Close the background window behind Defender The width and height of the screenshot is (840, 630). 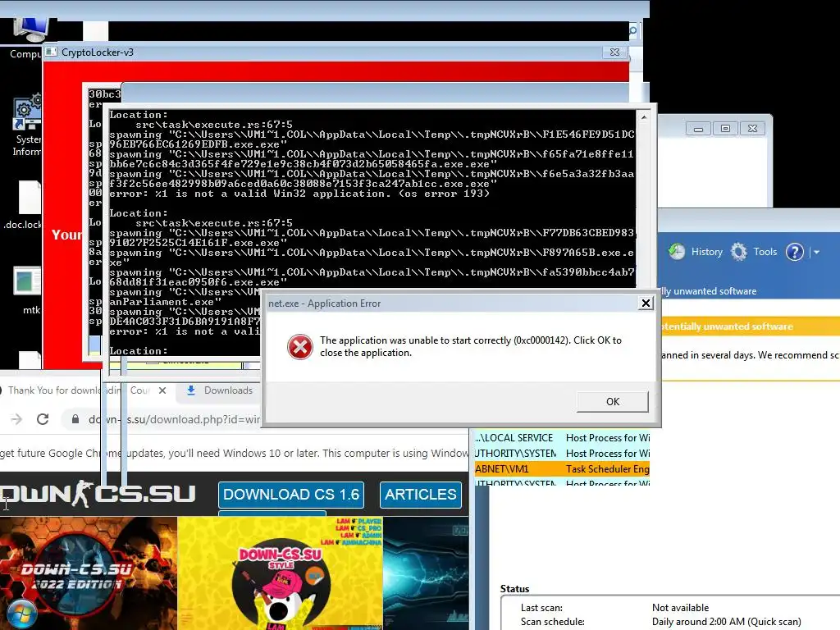coord(753,129)
